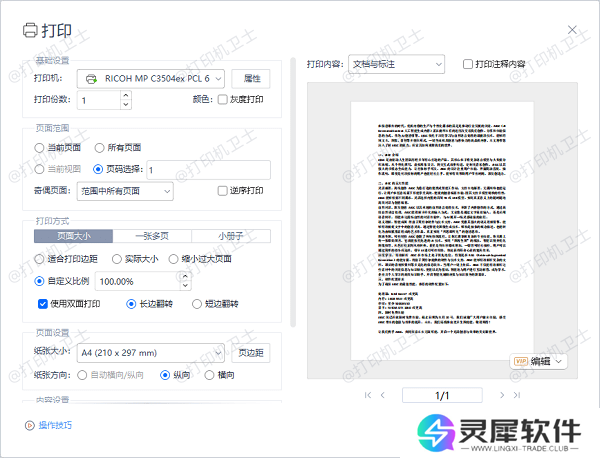
Task: Increase print copies with up arrow
Action: point(126,95)
